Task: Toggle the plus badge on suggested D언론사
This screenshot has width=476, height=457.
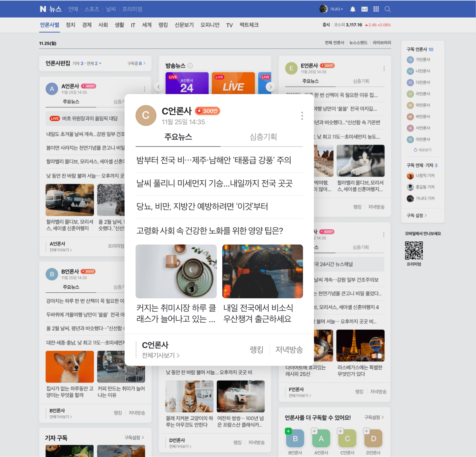Action: pyautogui.click(x=366, y=431)
